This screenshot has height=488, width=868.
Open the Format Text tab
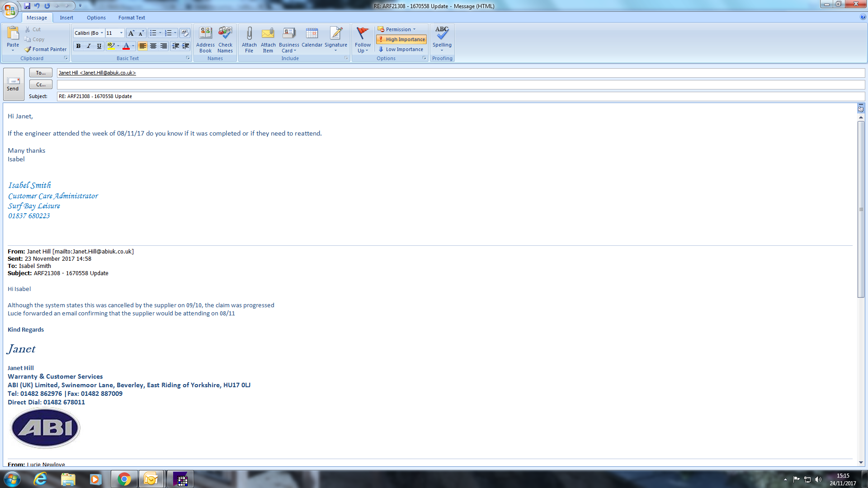[132, 18]
